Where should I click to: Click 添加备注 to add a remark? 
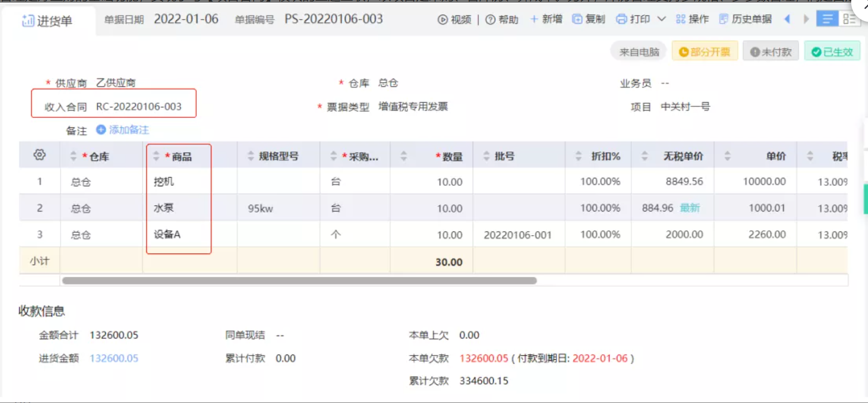[123, 130]
